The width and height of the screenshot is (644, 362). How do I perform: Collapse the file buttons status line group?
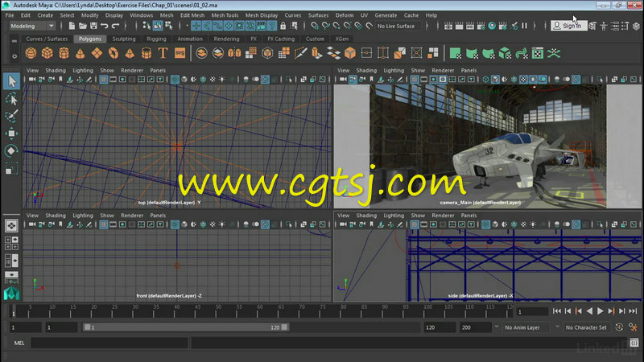point(61,26)
